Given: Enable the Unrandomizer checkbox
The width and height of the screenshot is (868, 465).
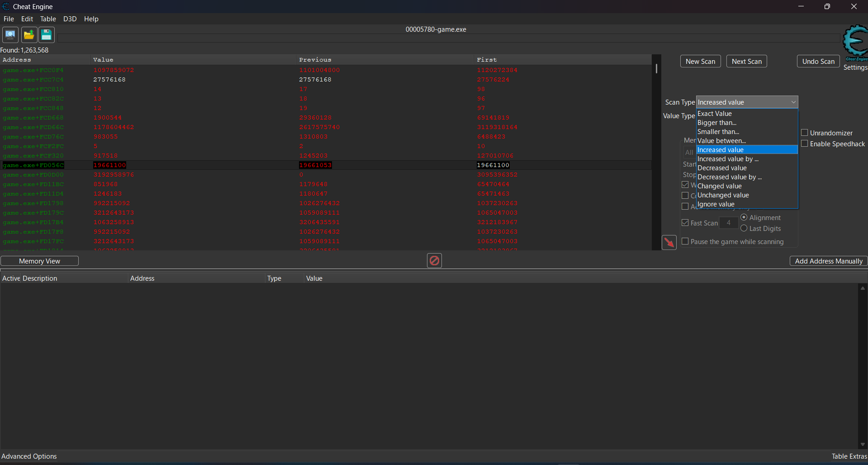Looking at the screenshot, I should pyautogui.click(x=805, y=133).
